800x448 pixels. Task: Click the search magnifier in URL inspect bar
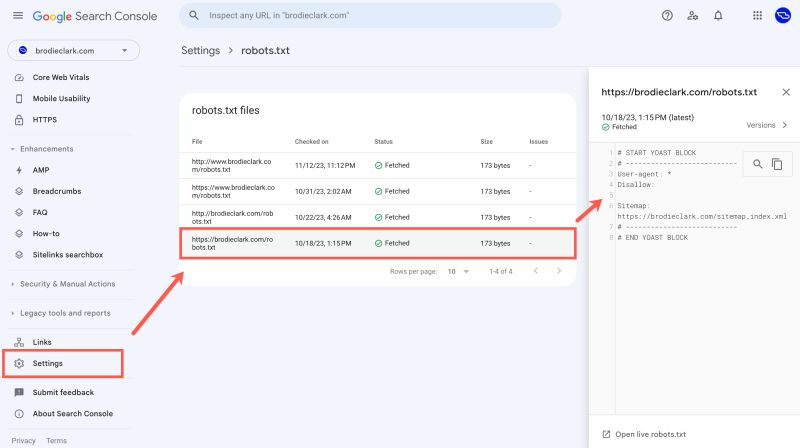click(194, 15)
